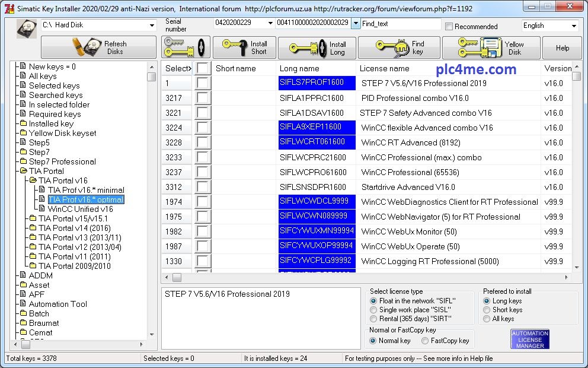The image size is (588, 368).
Task: Select WinCC Unified v16 tree item
Action: [x=80, y=209]
